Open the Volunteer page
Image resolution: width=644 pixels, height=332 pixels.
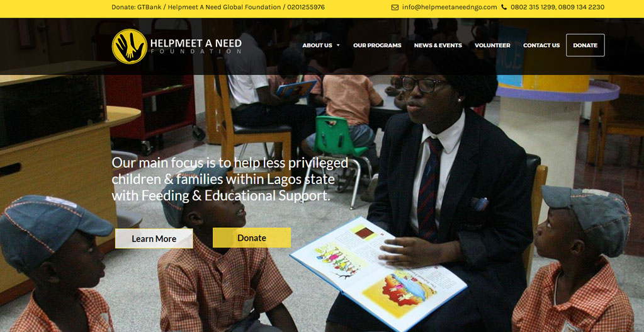click(492, 45)
